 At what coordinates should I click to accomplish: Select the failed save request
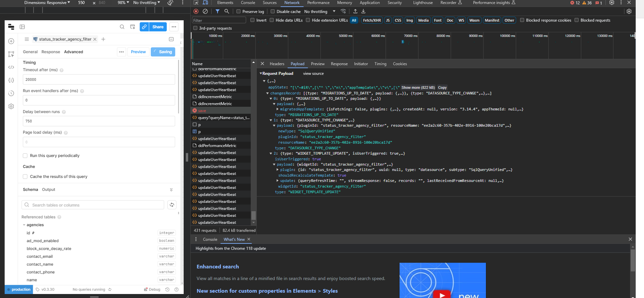(x=221, y=111)
